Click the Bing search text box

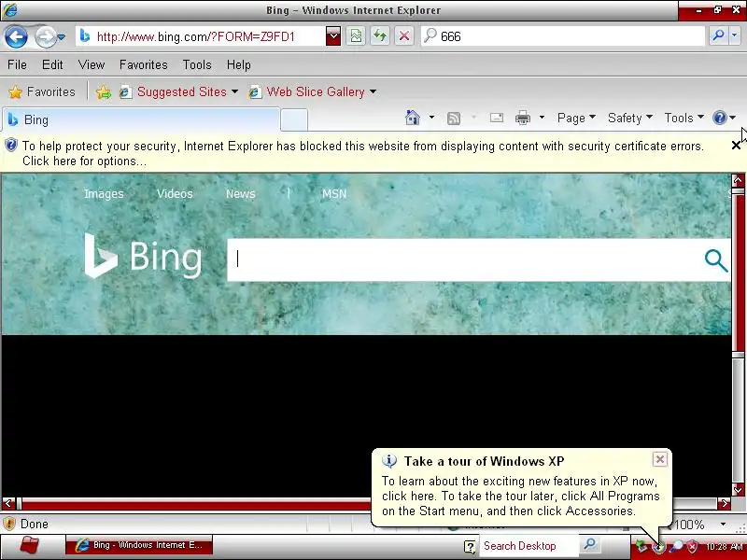pos(464,260)
